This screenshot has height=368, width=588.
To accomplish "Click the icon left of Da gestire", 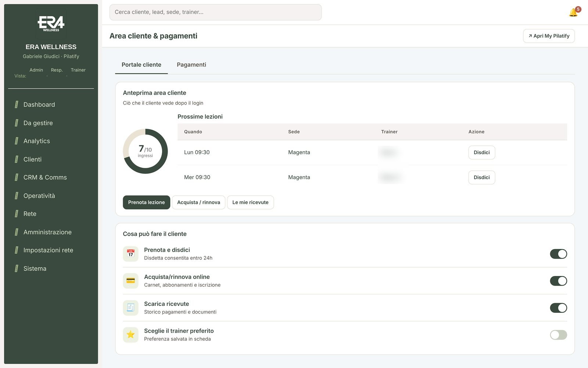I will coord(17,123).
